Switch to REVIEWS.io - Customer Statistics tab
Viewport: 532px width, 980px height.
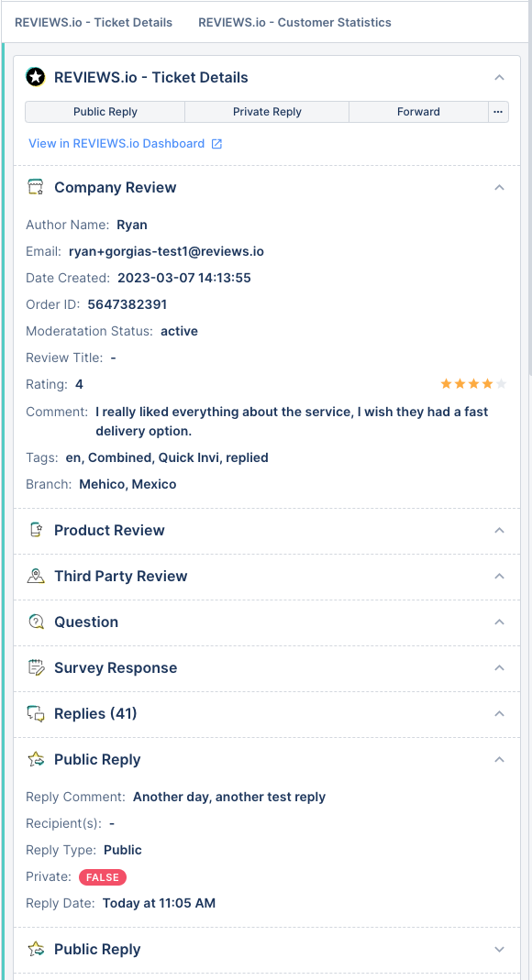click(x=294, y=23)
